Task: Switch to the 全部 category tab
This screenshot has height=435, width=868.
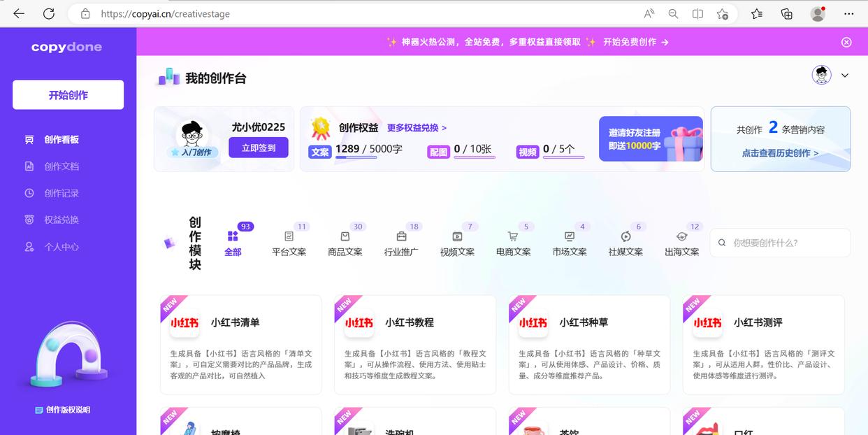Action: coord(233,238)
